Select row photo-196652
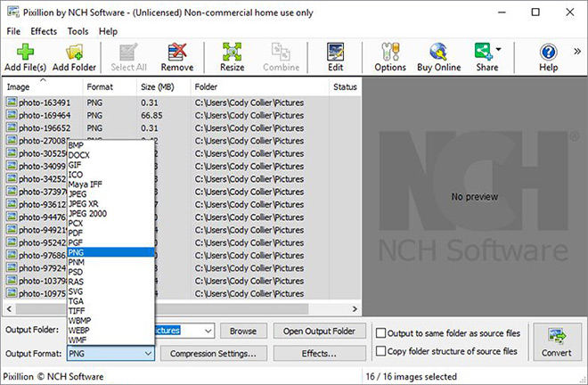Viewport: 588px width, 385px height. pos(183,128)
